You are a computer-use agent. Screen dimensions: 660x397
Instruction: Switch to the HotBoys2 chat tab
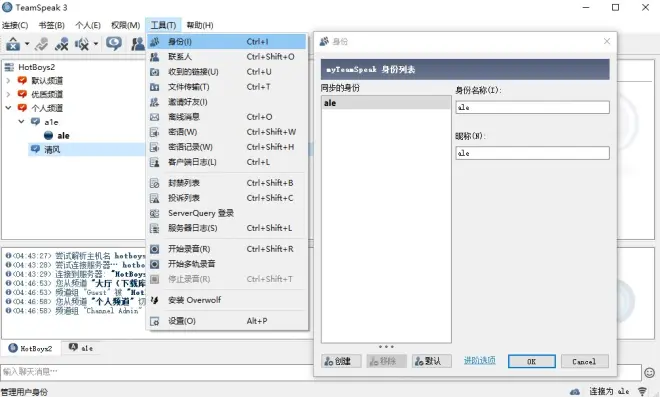tap(31, 348)
